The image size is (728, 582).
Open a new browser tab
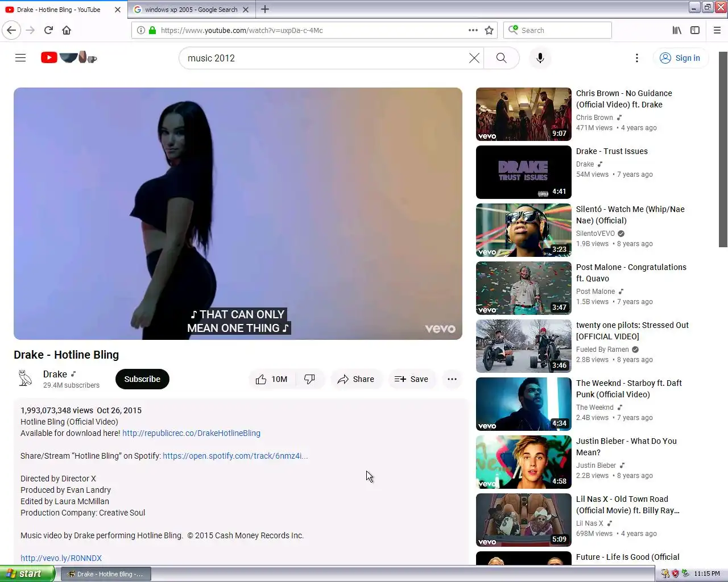265,9
